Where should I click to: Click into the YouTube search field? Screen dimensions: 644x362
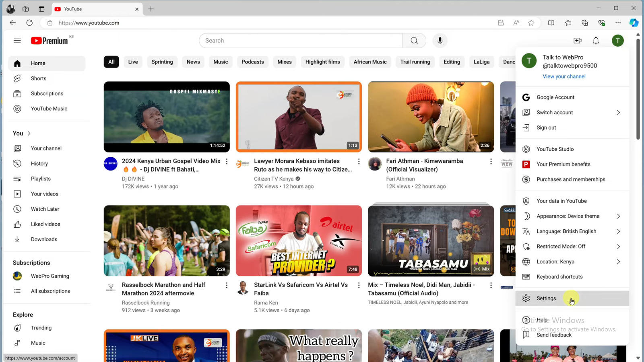301,41
